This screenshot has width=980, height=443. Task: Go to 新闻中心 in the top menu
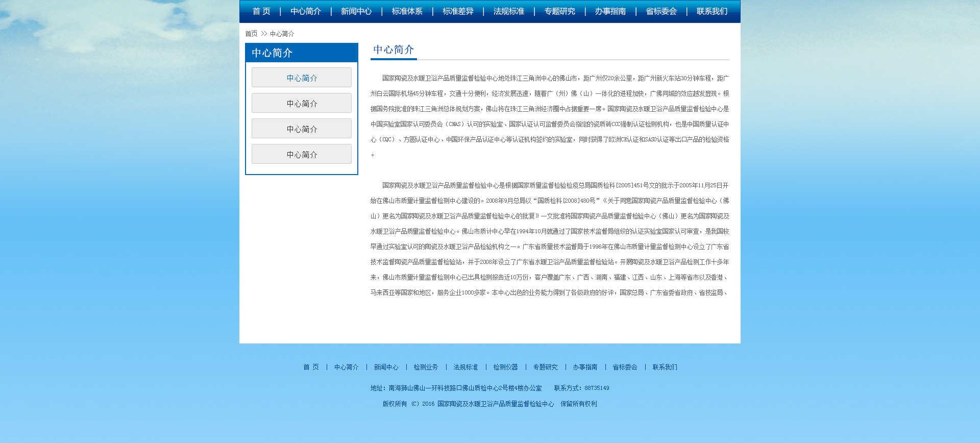[x=356, y=11]
